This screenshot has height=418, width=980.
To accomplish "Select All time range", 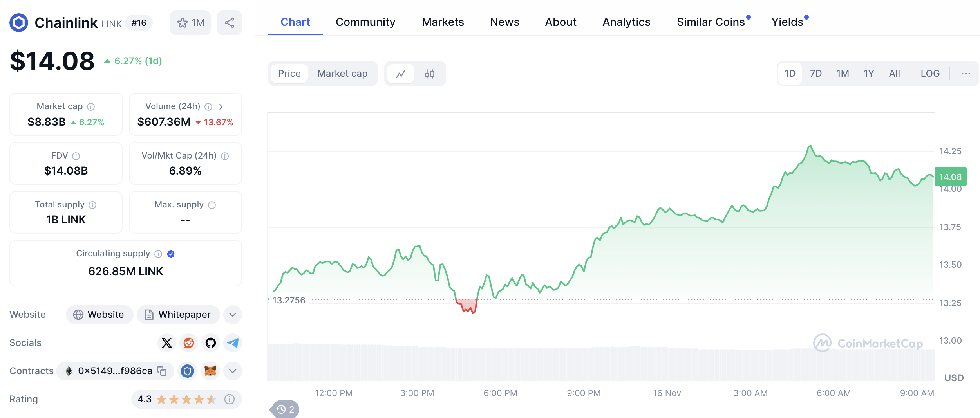I will (x=894, y=74).
